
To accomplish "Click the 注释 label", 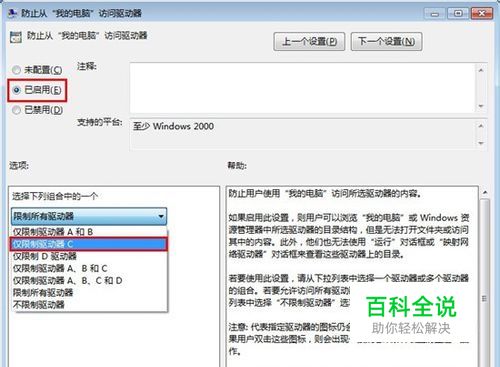I will pyautogui.click(x=87, y=66).
